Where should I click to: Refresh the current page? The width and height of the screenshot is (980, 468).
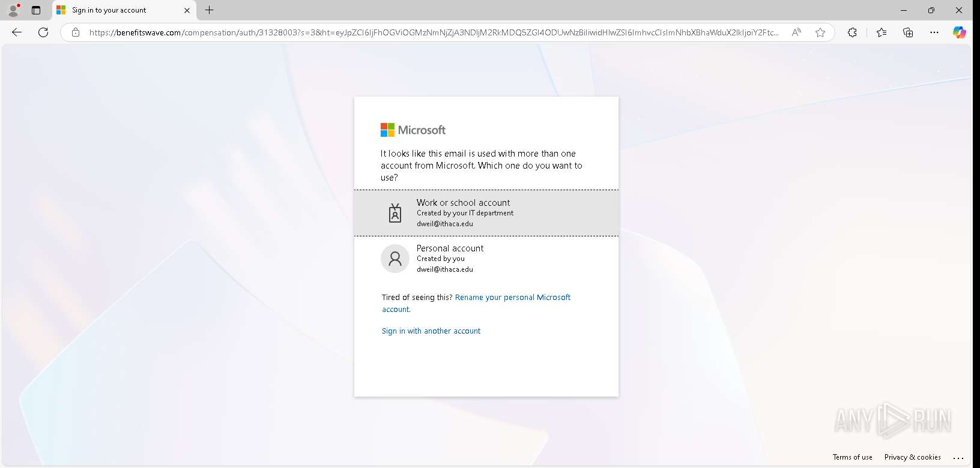pyautogui.click(x=43, y=32)
